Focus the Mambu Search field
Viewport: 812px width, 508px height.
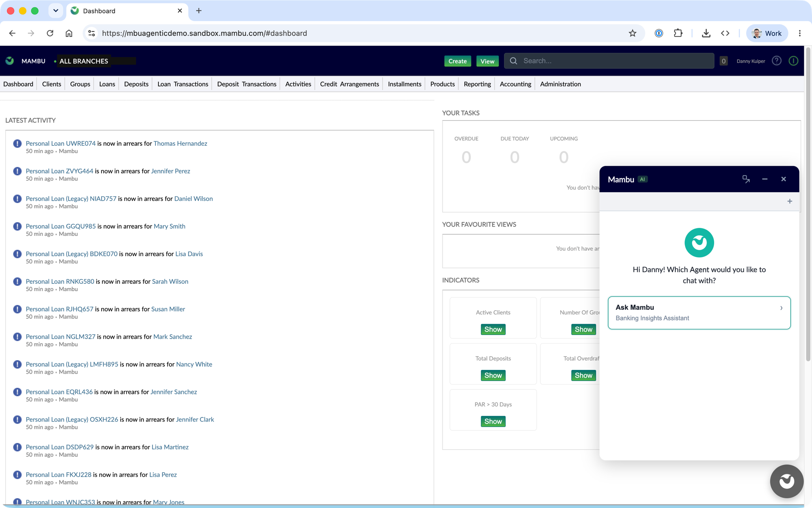609,61
